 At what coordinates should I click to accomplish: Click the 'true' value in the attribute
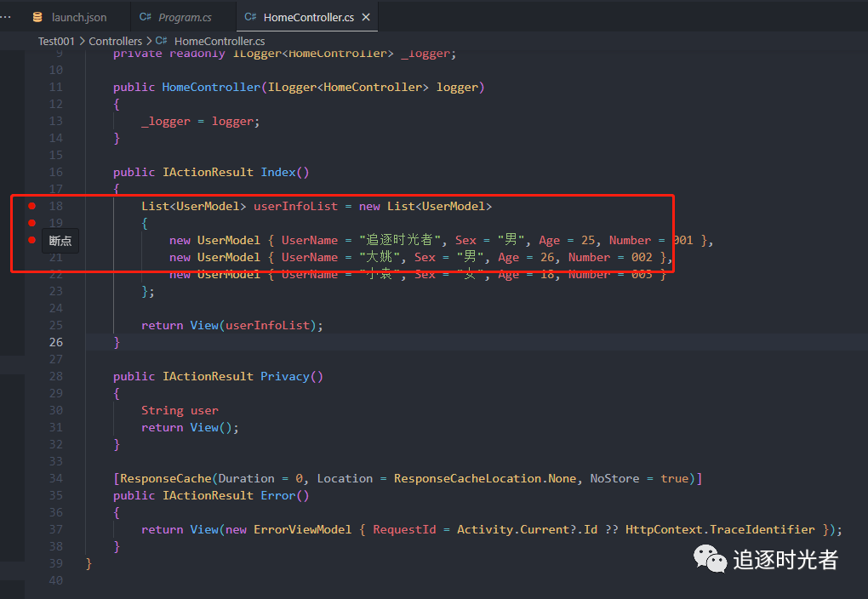674,478
